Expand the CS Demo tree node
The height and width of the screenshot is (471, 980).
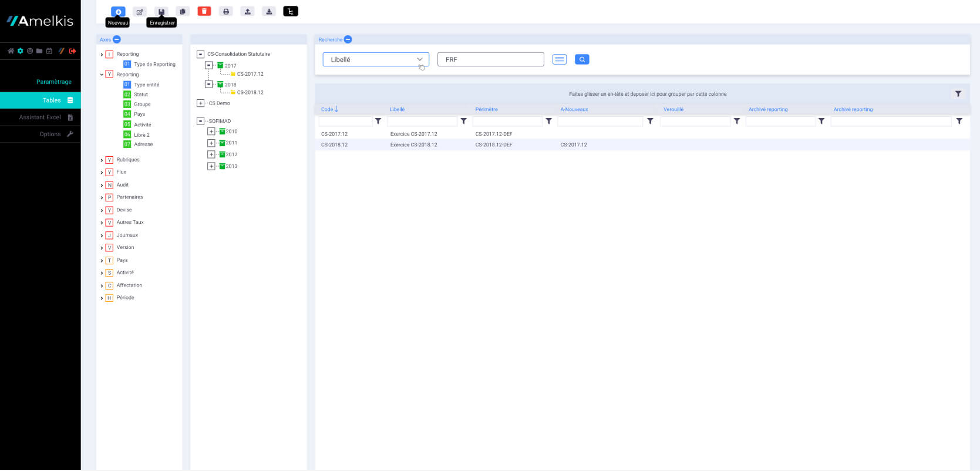click(x=200, y=103)
